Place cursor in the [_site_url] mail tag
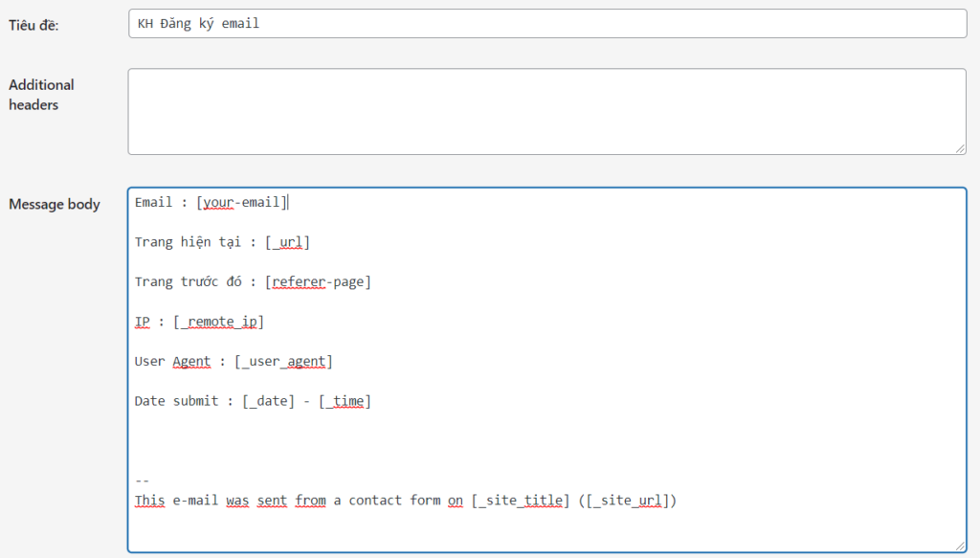980x558 pixels. tap(628, 501)
